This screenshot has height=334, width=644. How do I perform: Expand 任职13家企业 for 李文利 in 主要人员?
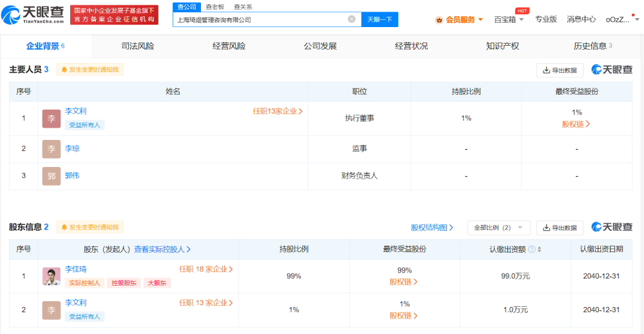(278, 111)
